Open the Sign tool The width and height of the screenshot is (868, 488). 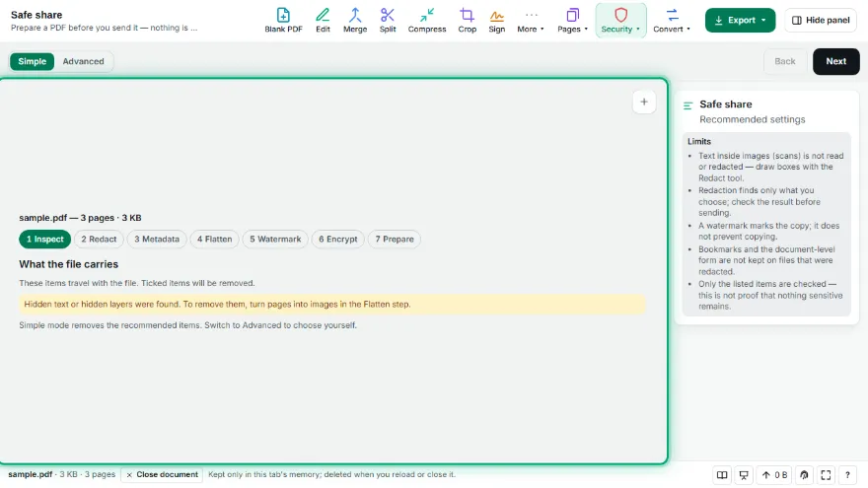[x=496, y=21]
